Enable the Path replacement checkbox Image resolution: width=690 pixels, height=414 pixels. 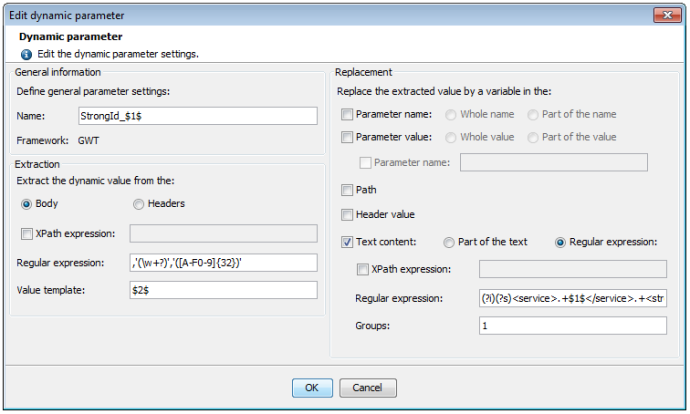pos(347,189)
